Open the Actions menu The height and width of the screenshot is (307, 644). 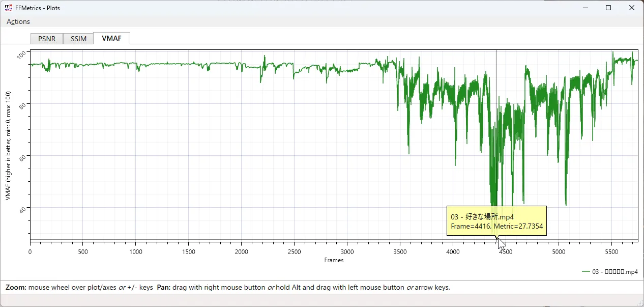[18, 21]
